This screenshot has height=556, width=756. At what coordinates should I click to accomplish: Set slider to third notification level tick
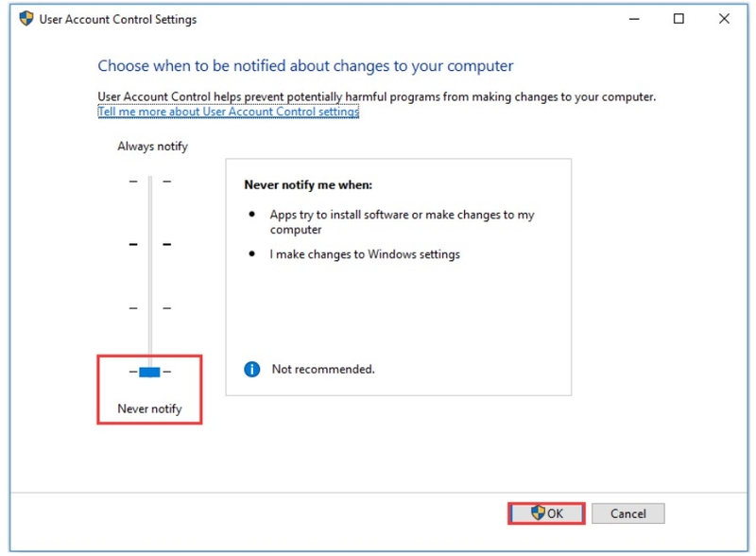[x=150, y=308]
